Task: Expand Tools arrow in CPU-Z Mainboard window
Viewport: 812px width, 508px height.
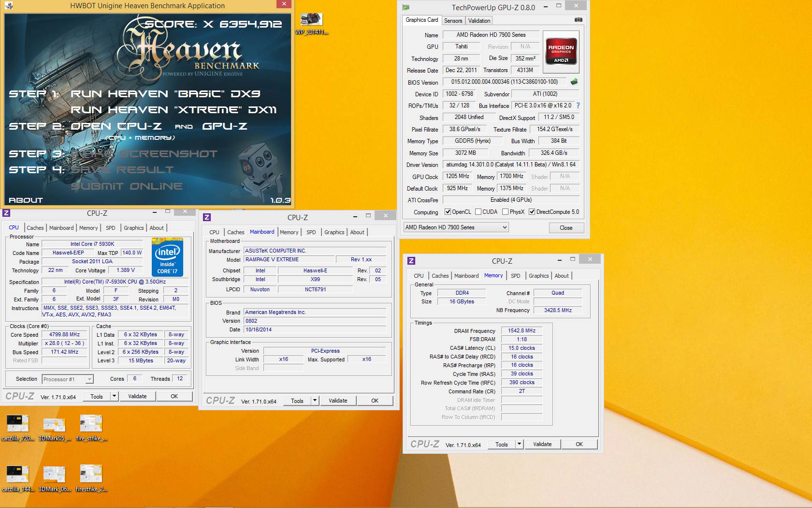Action: (x=315, y=401)
